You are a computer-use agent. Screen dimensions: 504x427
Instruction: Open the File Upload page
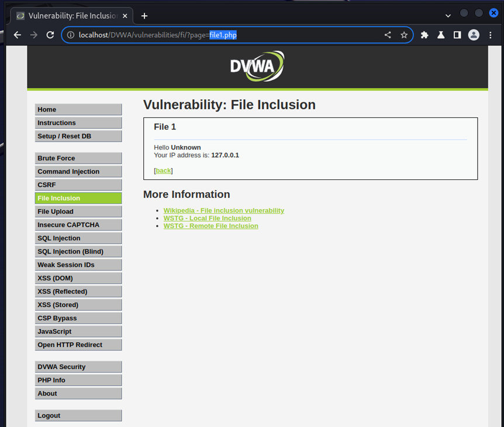(x=78, y=211)
